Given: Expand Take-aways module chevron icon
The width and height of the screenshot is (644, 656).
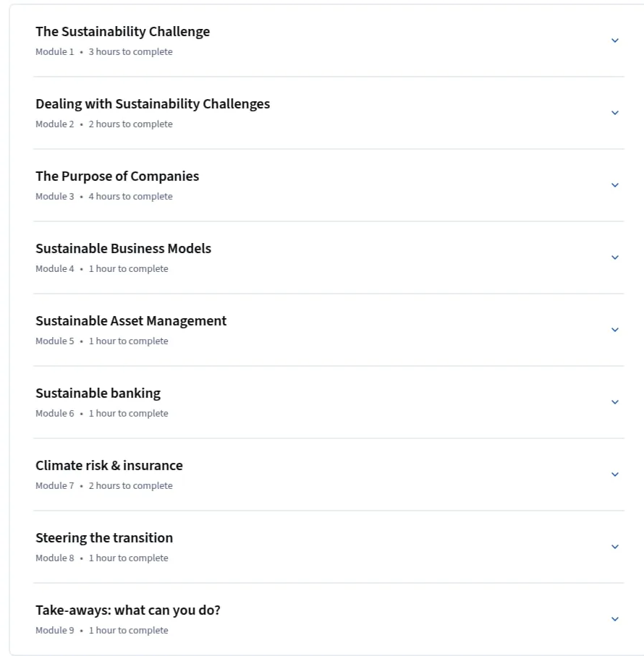Looking at the screenshot, I should pyautogui.click(x=615, y=619).
